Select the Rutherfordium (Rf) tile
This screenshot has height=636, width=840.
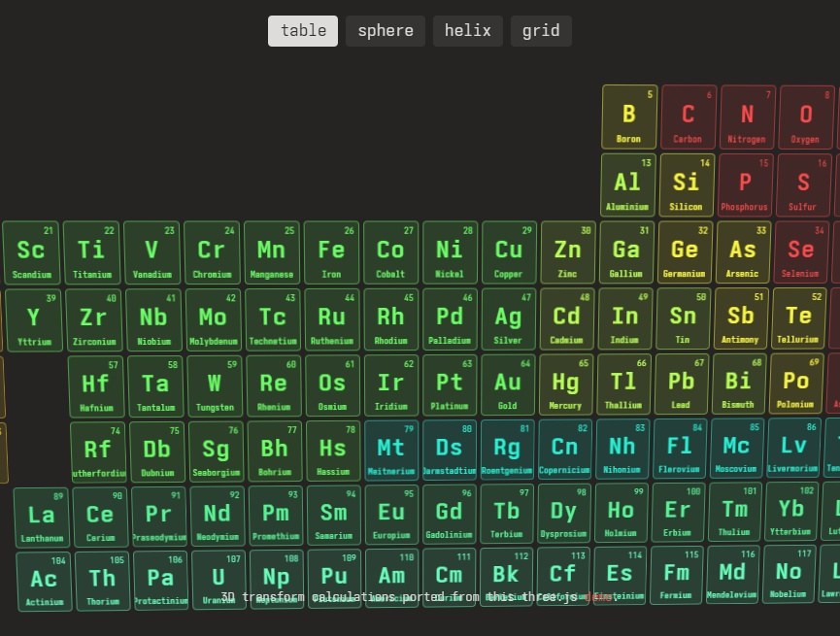97,452
